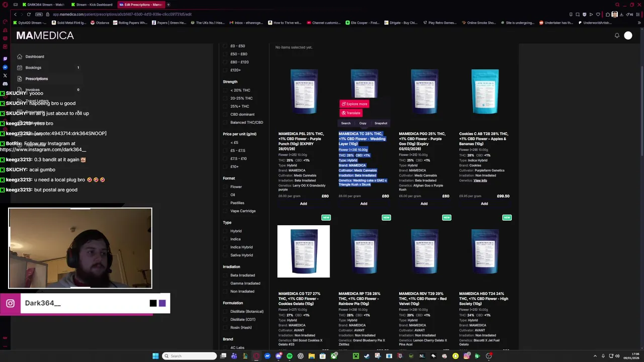Open the Cookies Gelato product image
This screenshot has width=644, height=362.
point(303,251)
